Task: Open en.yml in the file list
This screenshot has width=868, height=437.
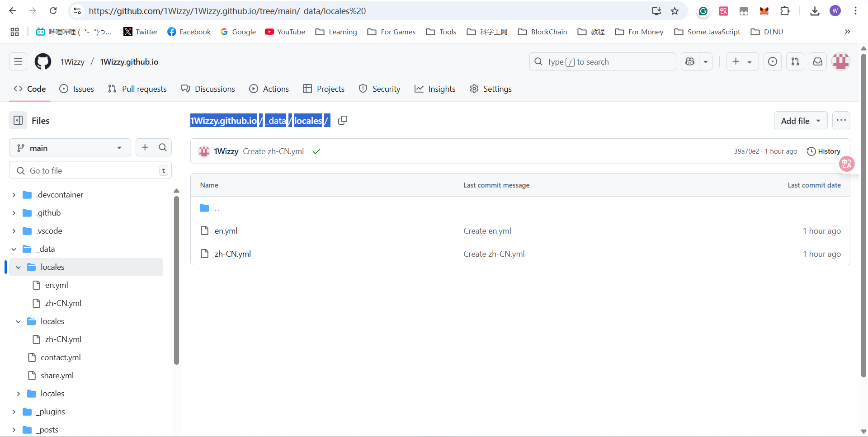Action: click(226, 231)
